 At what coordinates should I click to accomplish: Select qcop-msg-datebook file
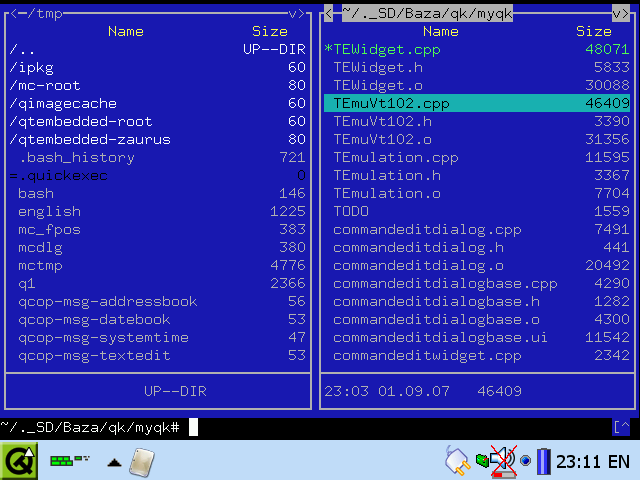158,319
